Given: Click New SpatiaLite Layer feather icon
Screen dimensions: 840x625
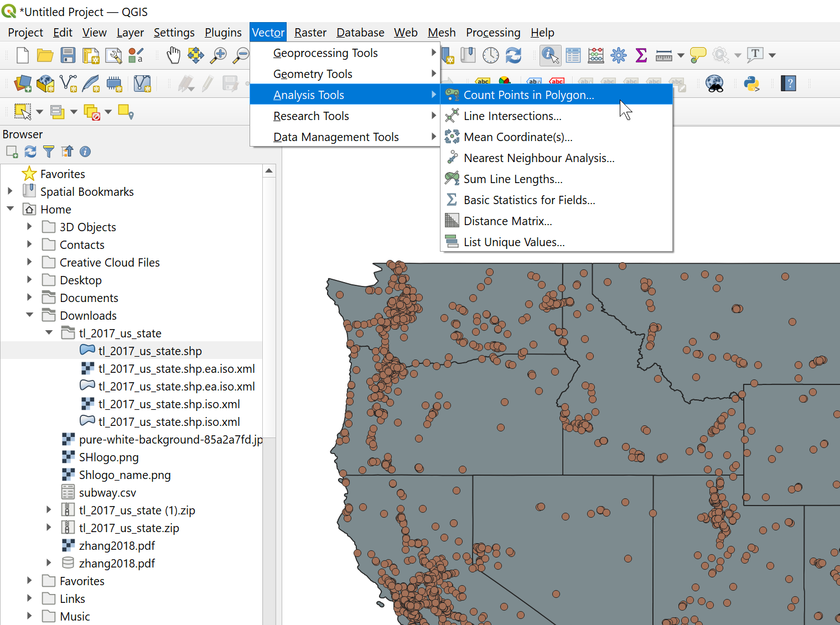Looking at the screenshot, I should click(x=91, y=84).
